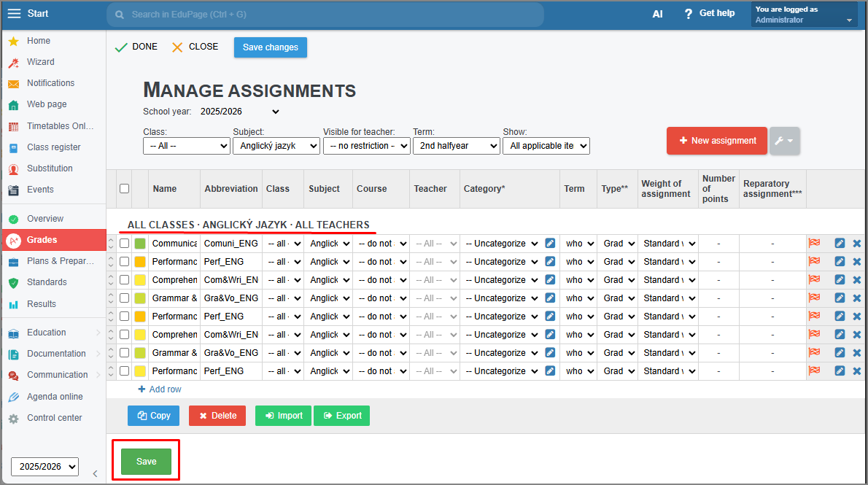Click the AI icon in top bar
The width and height of the screenshot is (868, 485).
657,14
